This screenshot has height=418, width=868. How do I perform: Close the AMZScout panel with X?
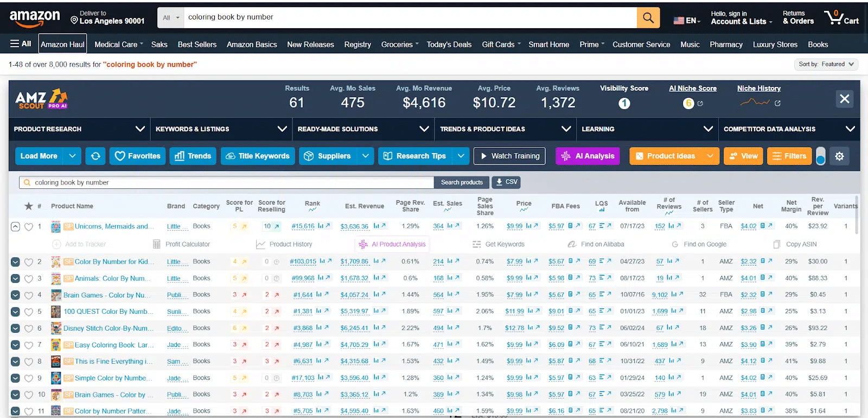(x=845, y=99)
